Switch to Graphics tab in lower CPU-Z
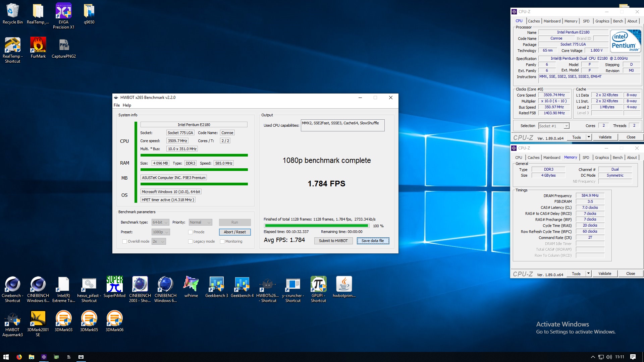The height and width of the screenshot is (362, 644). [602, 158]
